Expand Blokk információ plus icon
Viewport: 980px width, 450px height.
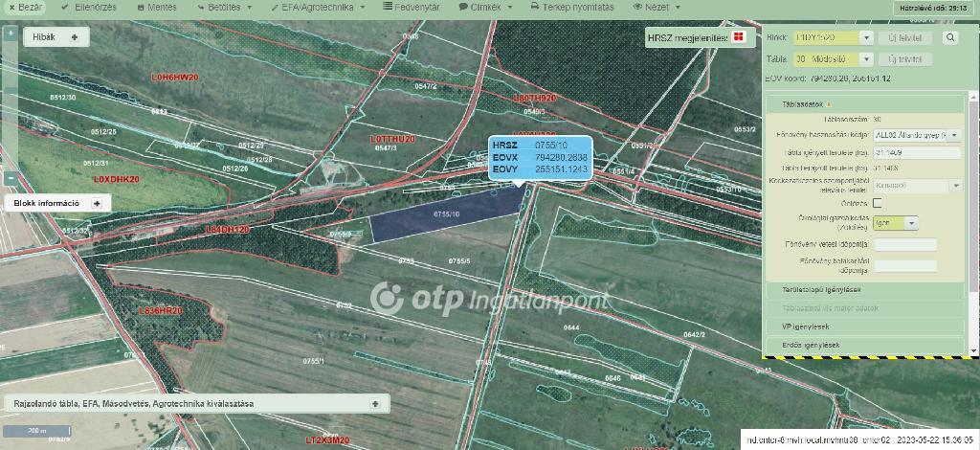point(96,203)
